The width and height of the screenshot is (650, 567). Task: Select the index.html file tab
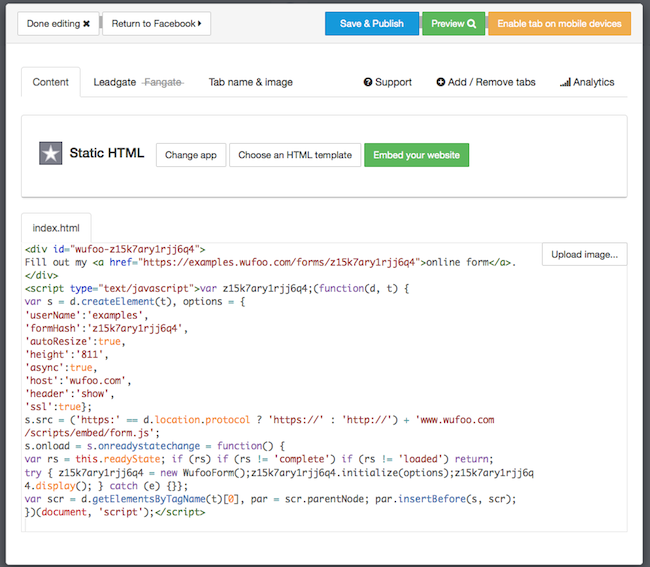[56, 228]
